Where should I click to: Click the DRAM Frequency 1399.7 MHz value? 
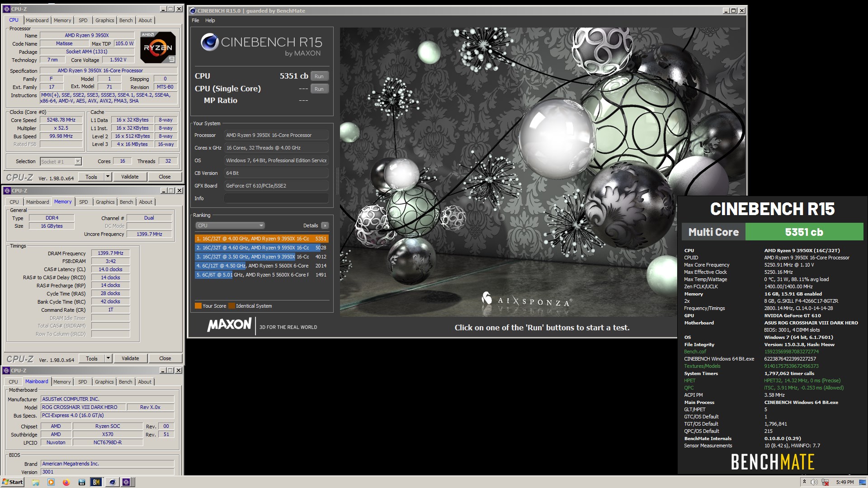click(x=110, y=253)
